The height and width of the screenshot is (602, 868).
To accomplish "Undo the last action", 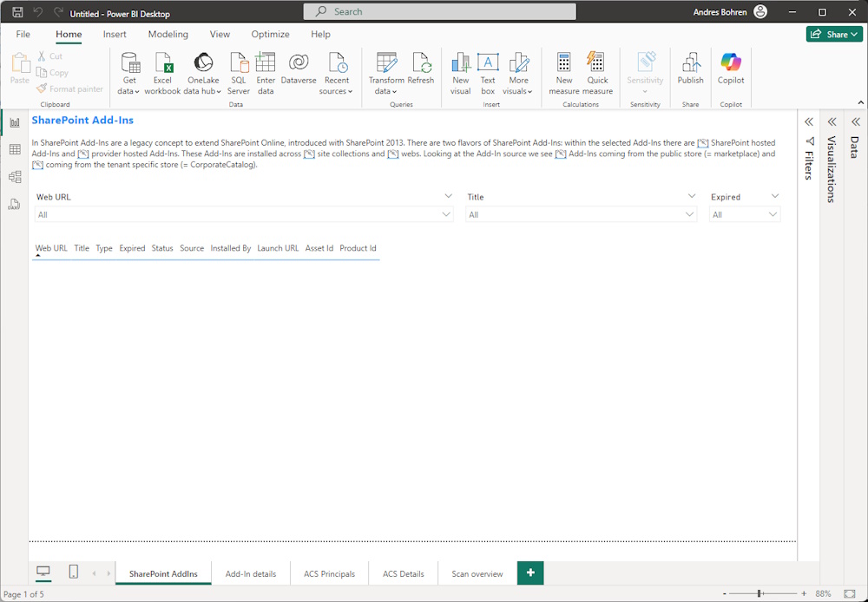I will (x=37, y=12).
